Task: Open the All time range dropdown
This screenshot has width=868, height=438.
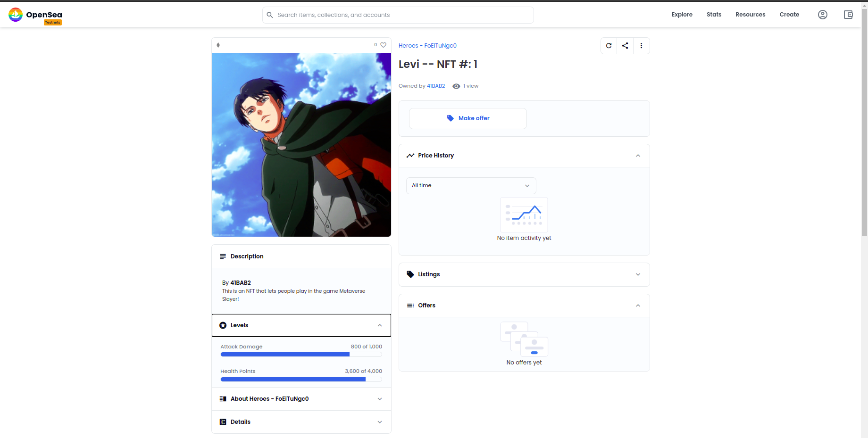Action: tap(471, 186)
